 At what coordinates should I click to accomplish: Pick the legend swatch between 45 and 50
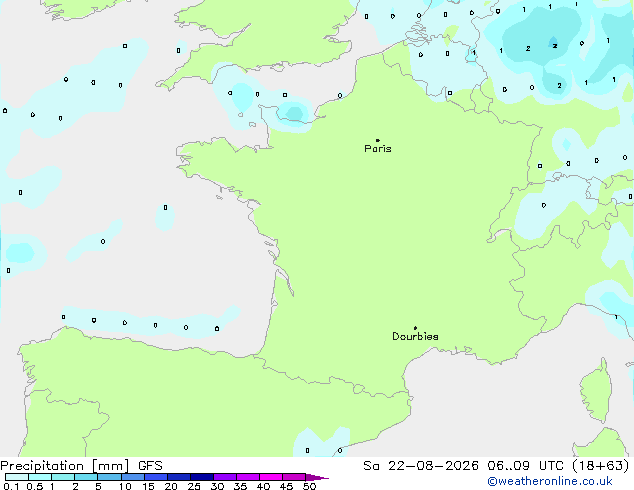coord(294,477)
